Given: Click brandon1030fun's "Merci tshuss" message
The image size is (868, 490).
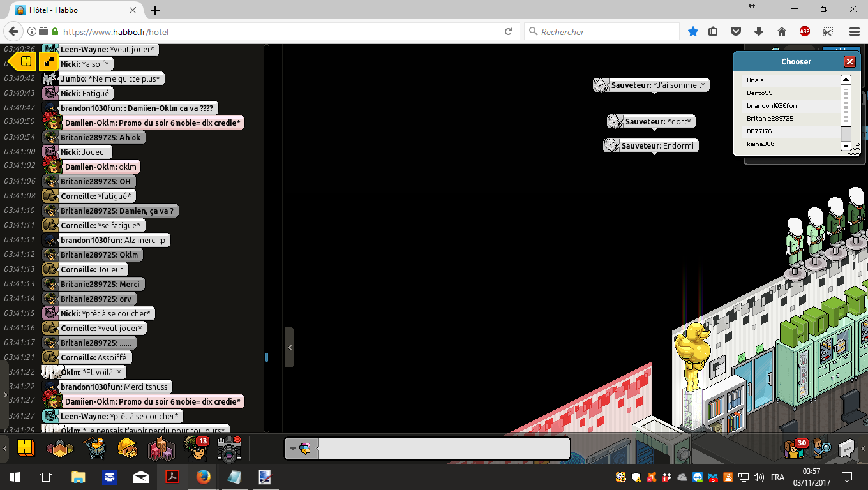Looking at the screenshot, I should 107,387.
